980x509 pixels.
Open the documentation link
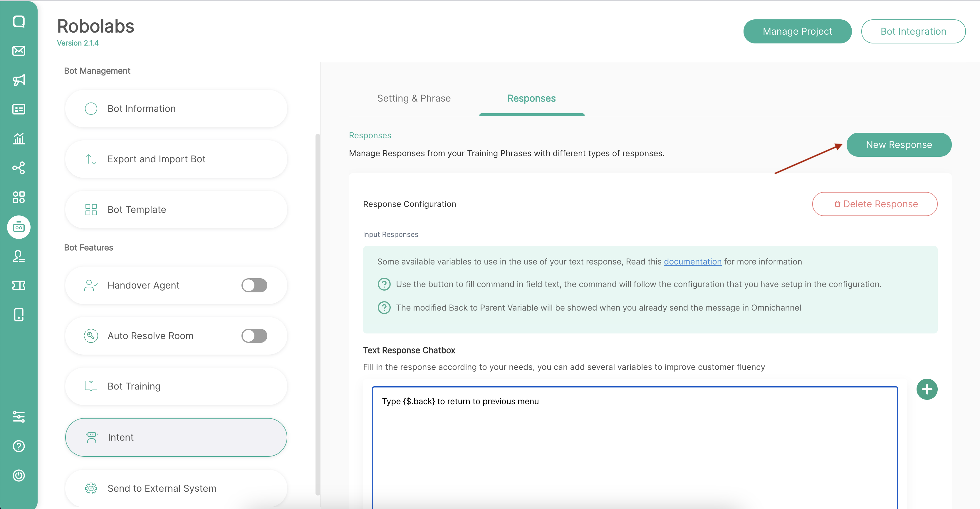pos(692,262)
